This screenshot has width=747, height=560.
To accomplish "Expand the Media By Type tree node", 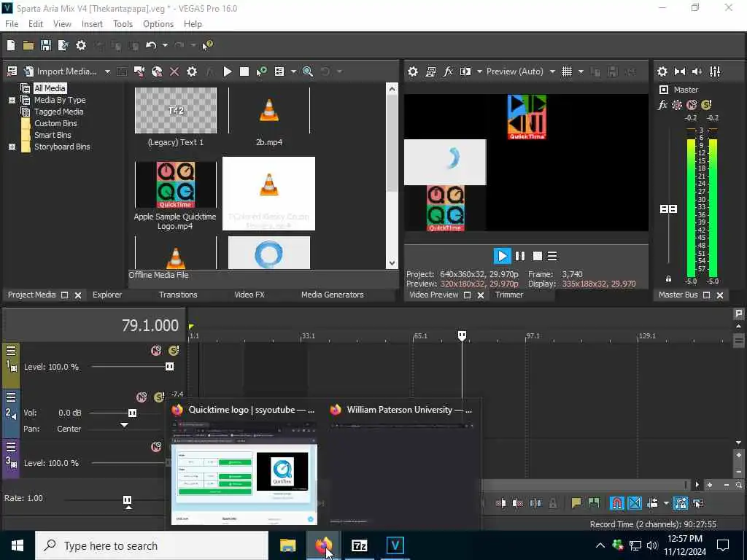I will point(12,100).
